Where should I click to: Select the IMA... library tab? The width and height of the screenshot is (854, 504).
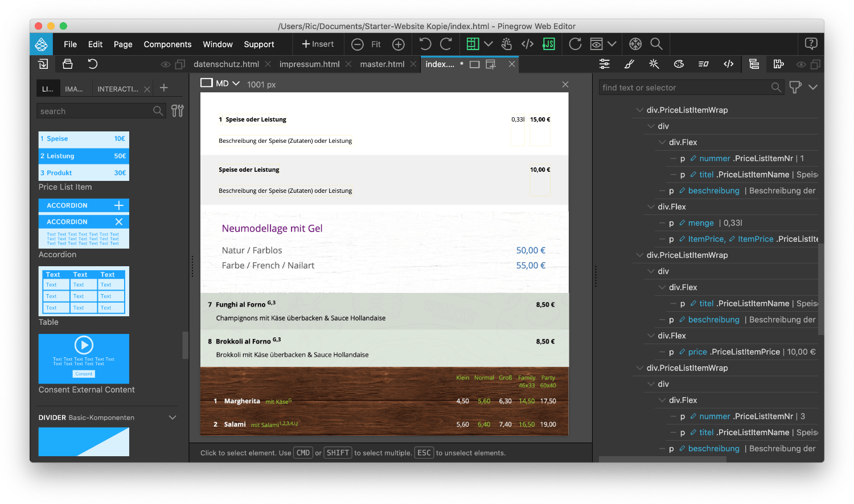[x=74, y=89]
